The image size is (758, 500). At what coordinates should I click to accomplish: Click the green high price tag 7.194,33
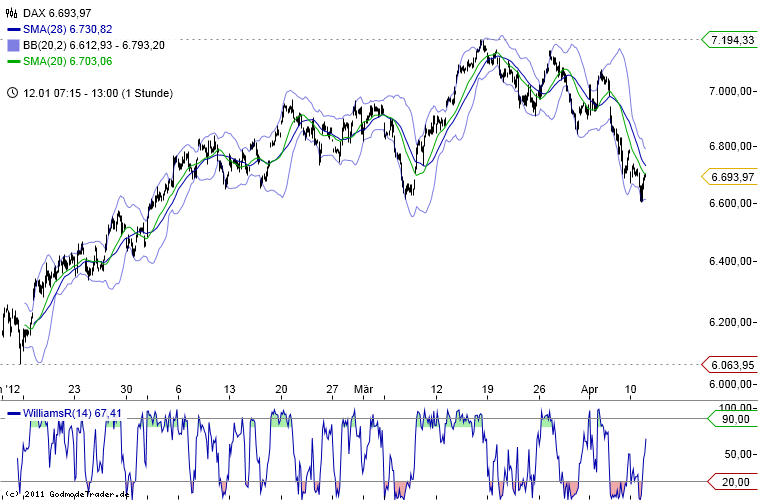(x=729, y=40)
